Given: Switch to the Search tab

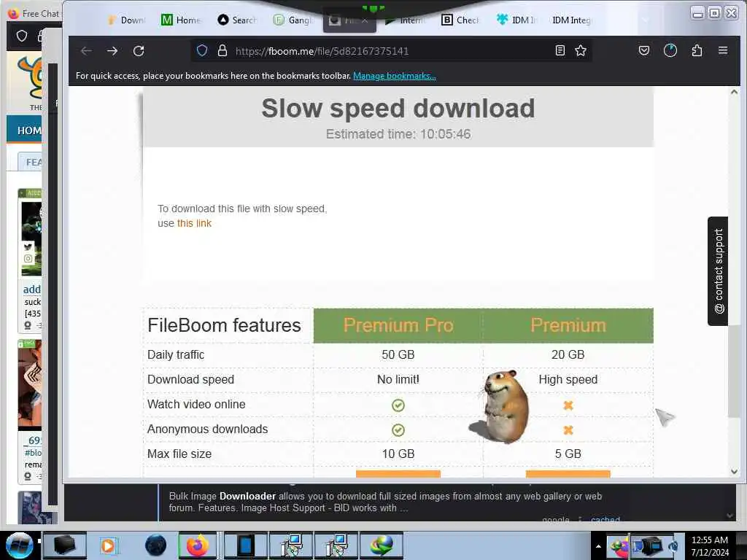Looking at the screenshot, I should click(x=237, y=20).
